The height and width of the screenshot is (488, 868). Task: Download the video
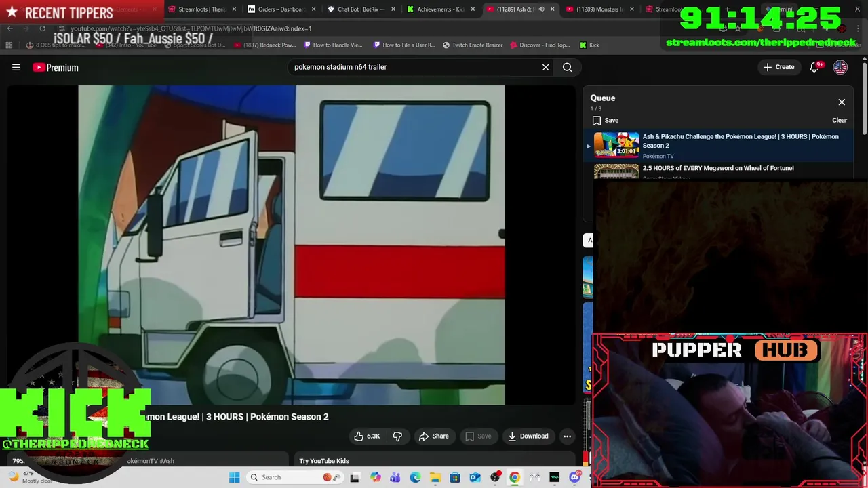coord(528,436)
